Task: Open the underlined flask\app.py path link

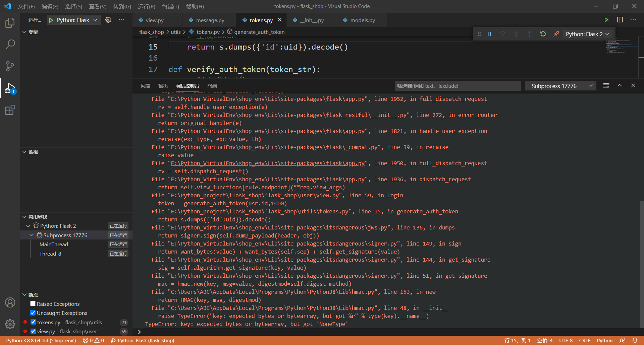Action: tap(268, 163)
